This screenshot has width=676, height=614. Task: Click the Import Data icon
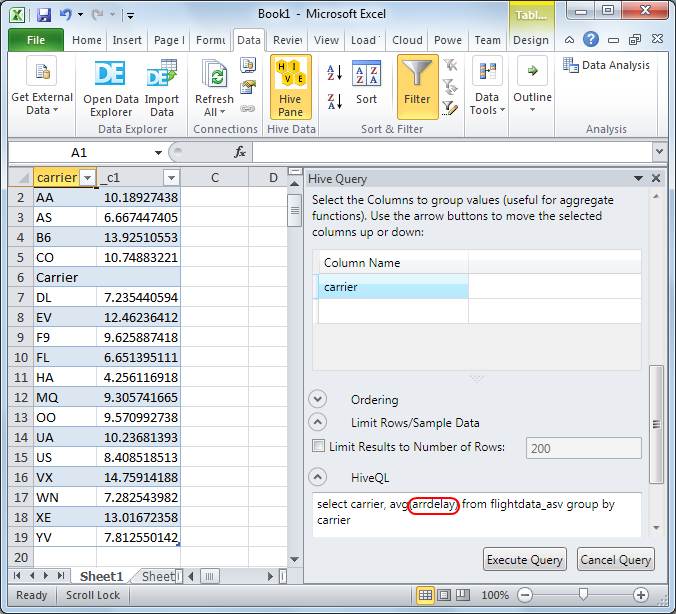(x=162, y=88)
